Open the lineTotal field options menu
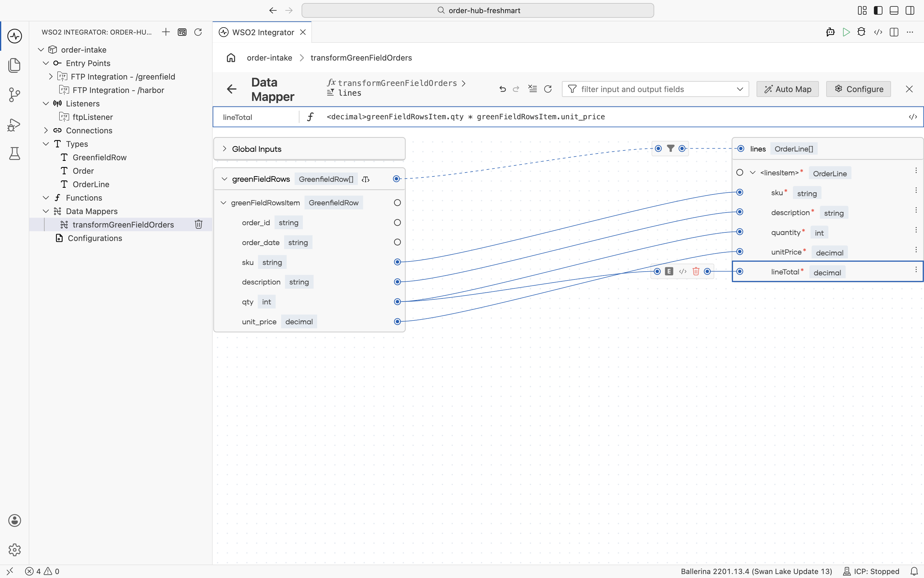 point(916,270)
